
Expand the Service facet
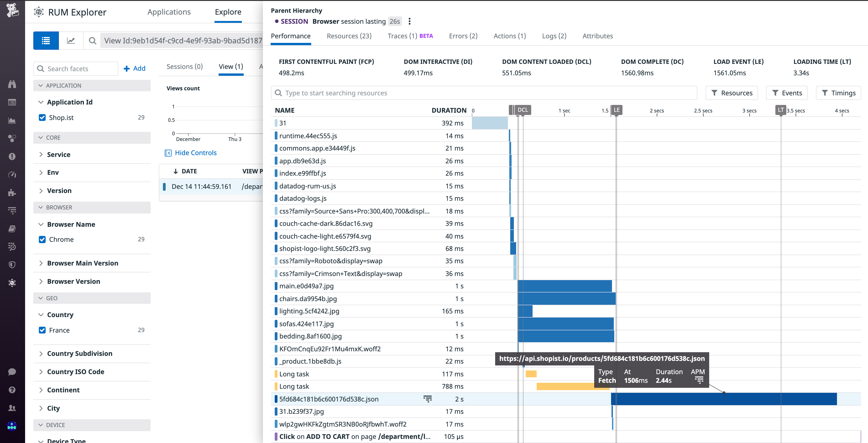[x=41, y=154]
